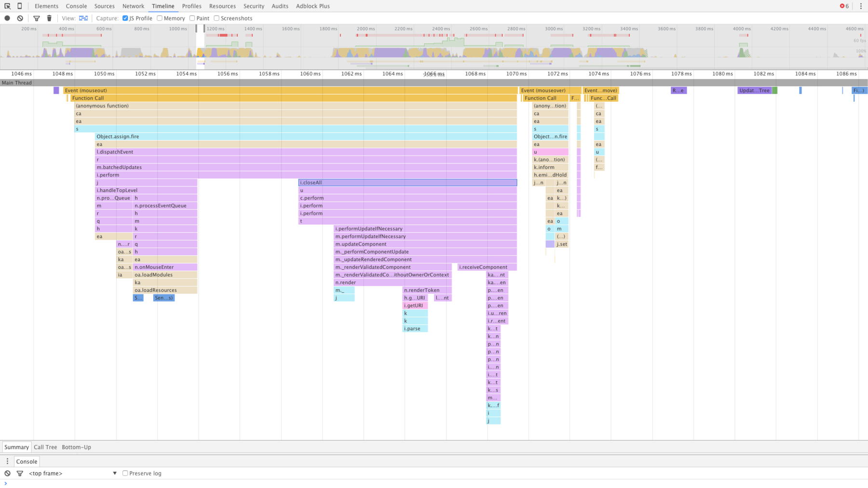The height and width of the screenshot is (488, 868).
Task: Open the Bottom-Up tab
Action: [76, 447]
